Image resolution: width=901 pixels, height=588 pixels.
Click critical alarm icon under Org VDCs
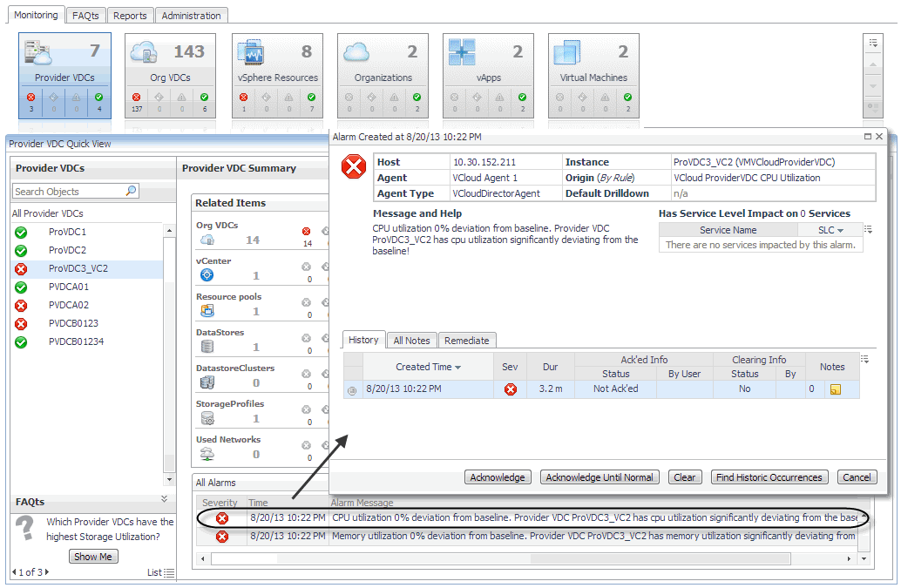point(136,97)
